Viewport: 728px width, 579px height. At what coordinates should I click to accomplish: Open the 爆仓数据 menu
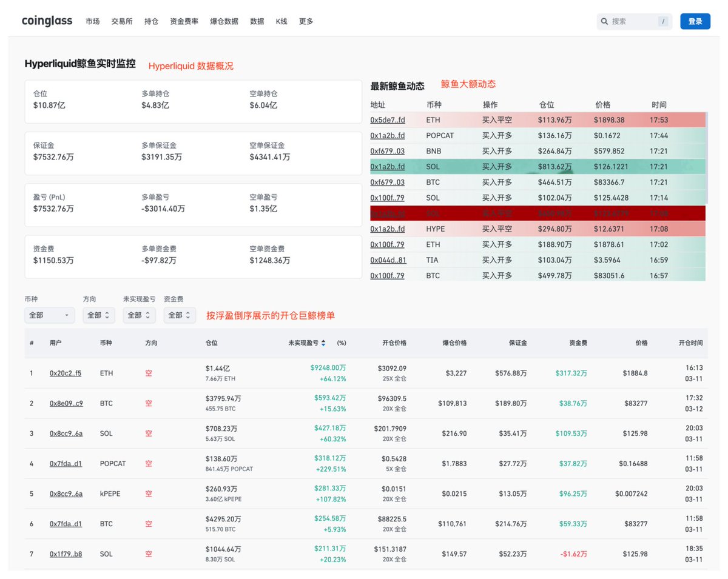224,21
